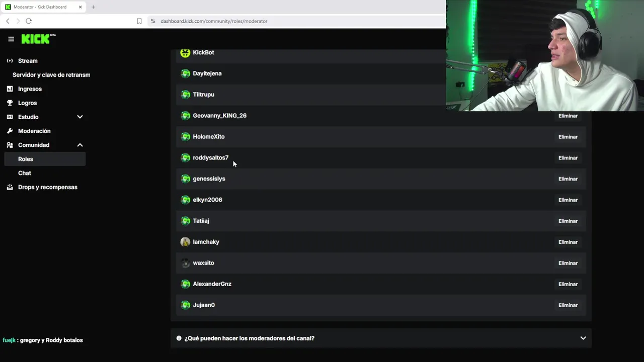Click the username AlexanderGnz

click(212, 284)
